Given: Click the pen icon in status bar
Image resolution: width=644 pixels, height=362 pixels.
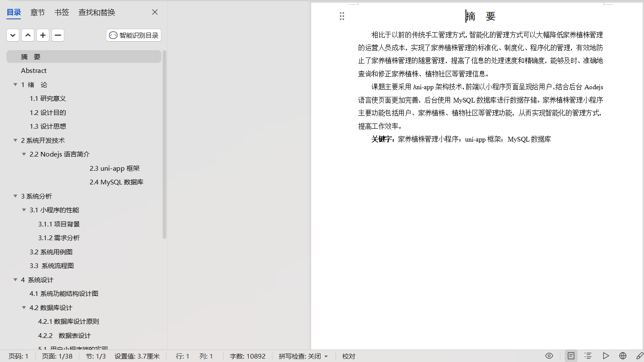Looking at the screenshot, I should 639,356.
